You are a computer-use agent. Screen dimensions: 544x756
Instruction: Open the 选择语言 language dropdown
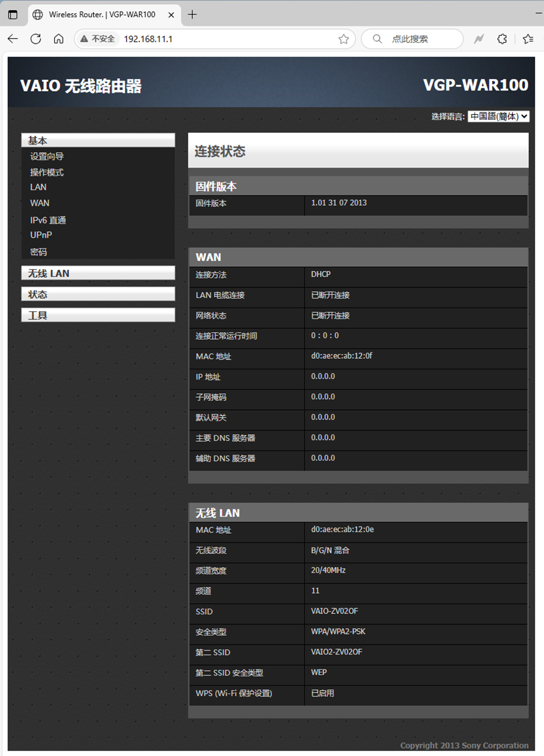point(498,116)
